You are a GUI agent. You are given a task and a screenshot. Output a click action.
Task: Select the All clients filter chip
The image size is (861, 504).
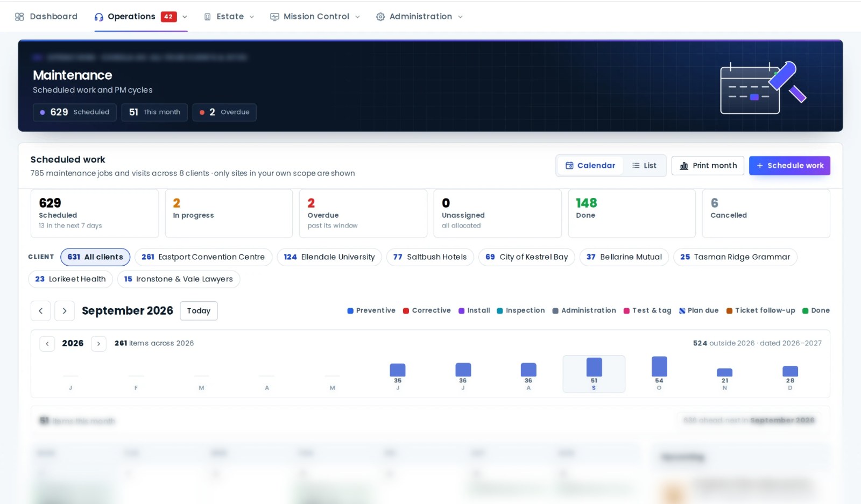click(95, 257)
